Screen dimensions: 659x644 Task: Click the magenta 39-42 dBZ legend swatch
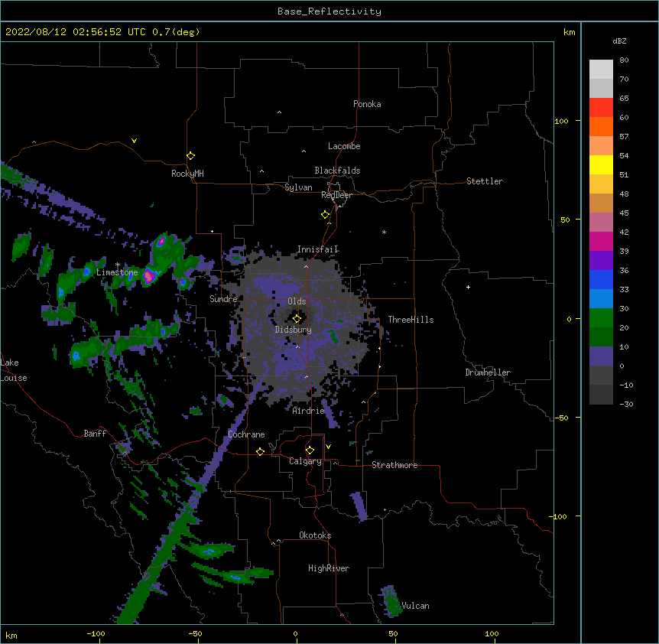tap(601, 241)
